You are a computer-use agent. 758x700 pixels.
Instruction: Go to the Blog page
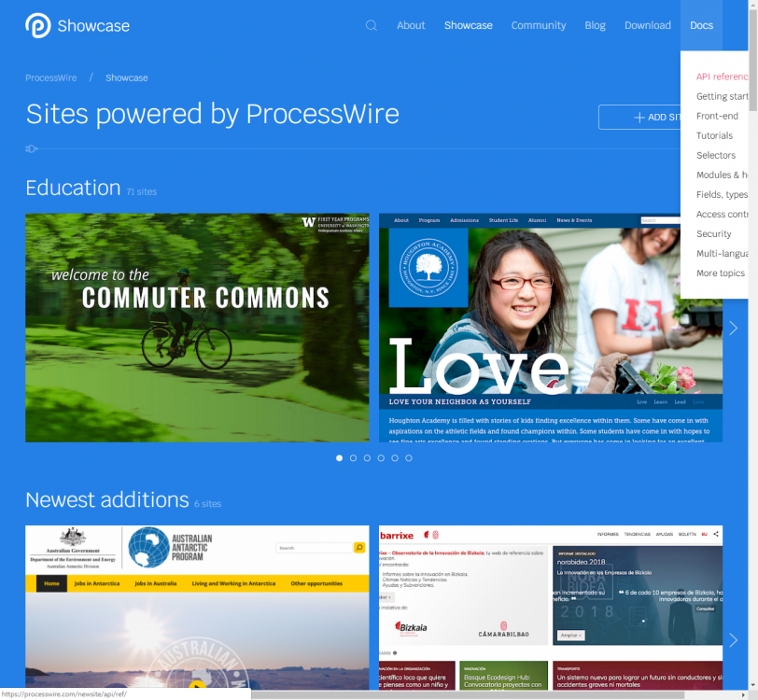click(595, 25)
